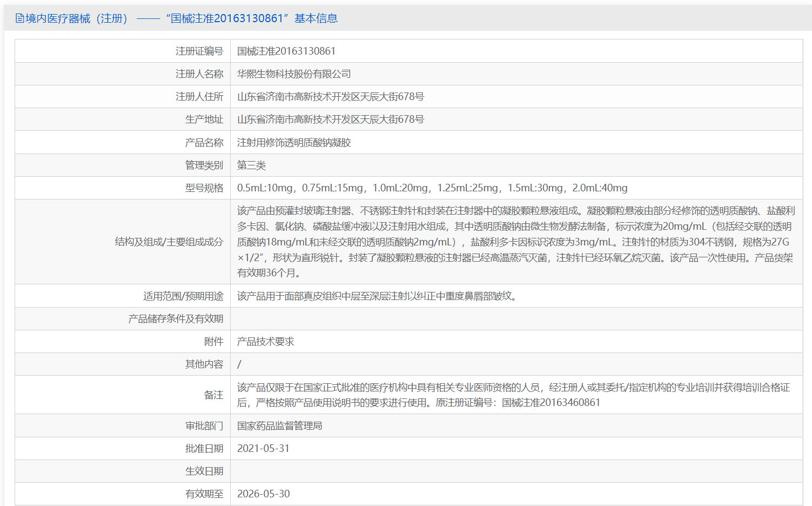This screenshot has width=812, height=506.
Task: Click the 审批部门 label
Action: 204,426
